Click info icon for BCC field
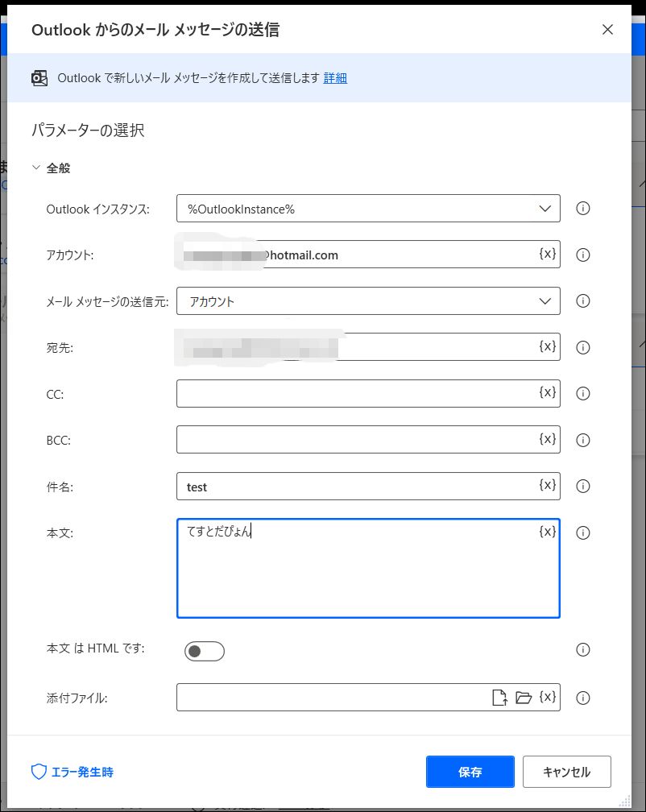 583,440
